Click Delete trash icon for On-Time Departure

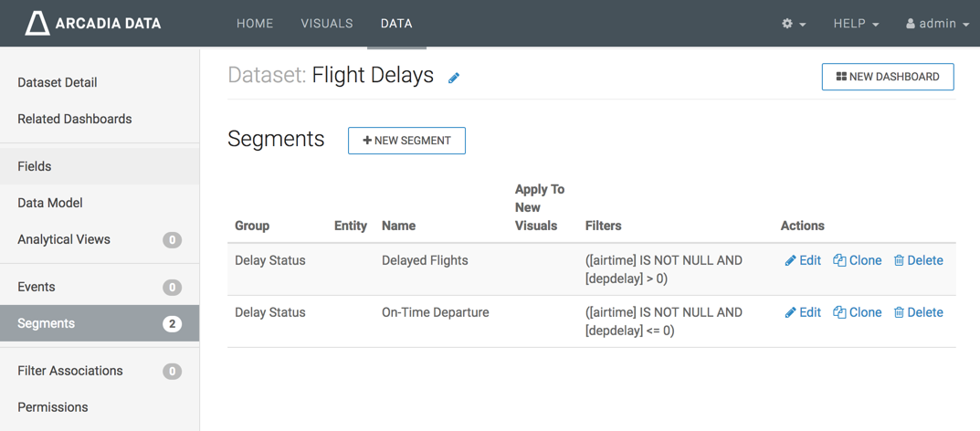click(899, 312)
